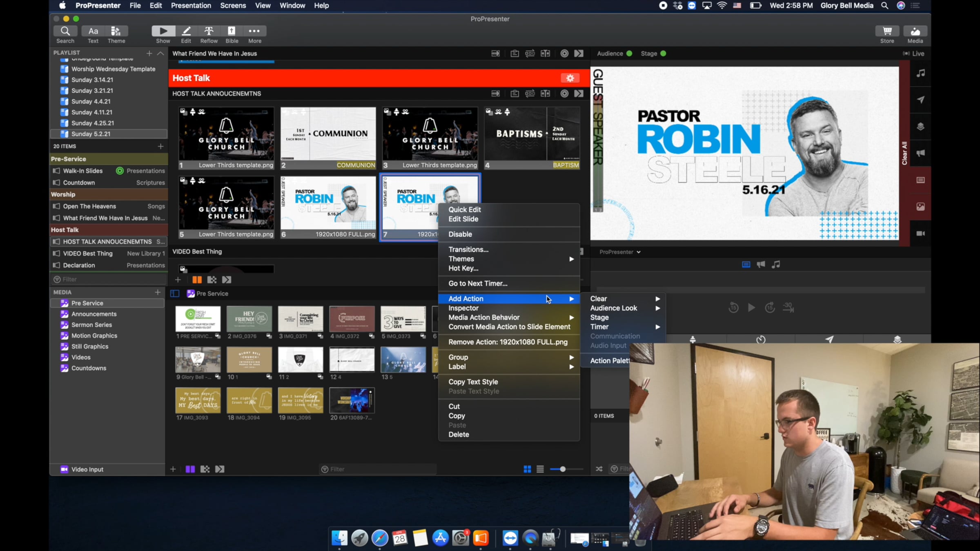This screenshot has width=980, height=551.
Task: Click the Clear All button
Action: click(904, 153)
